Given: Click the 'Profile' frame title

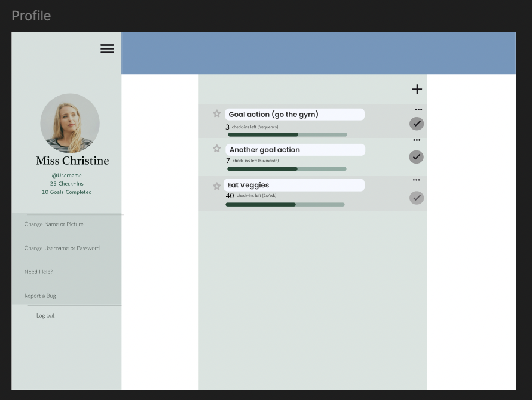Looking at the screenshot, I should [31, 16].
